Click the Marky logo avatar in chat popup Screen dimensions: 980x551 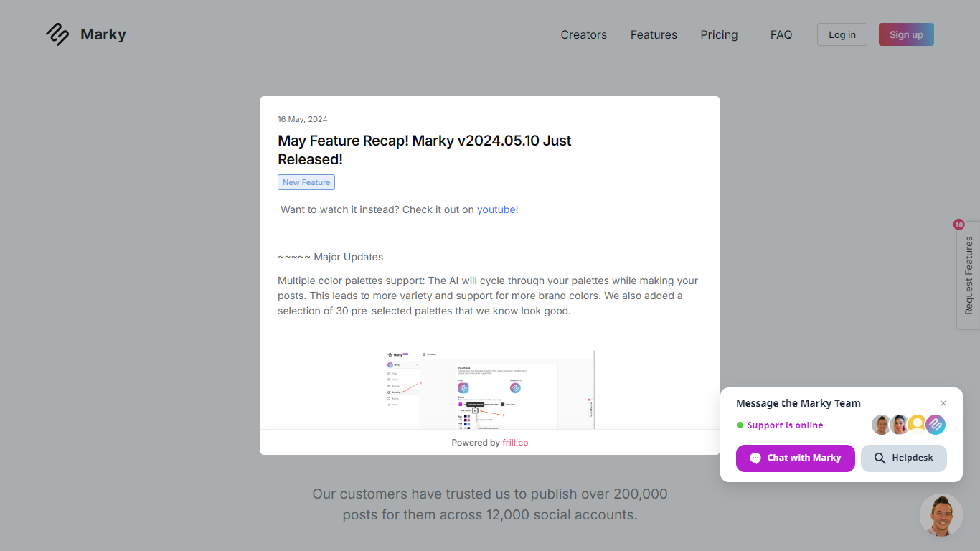936,425
